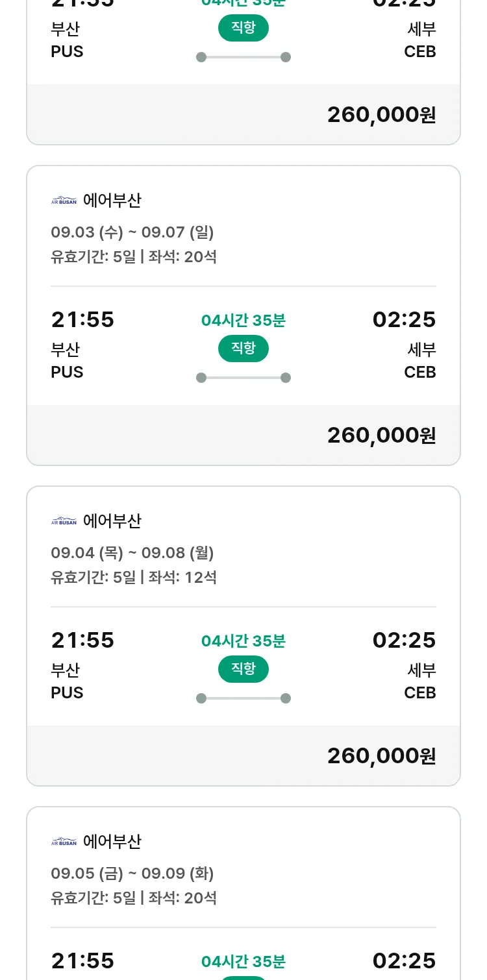Tap the 04시간 35분 duration on the 09.03 flight
Viewport: 487px width, 980px height.
[x=243, y=321]
